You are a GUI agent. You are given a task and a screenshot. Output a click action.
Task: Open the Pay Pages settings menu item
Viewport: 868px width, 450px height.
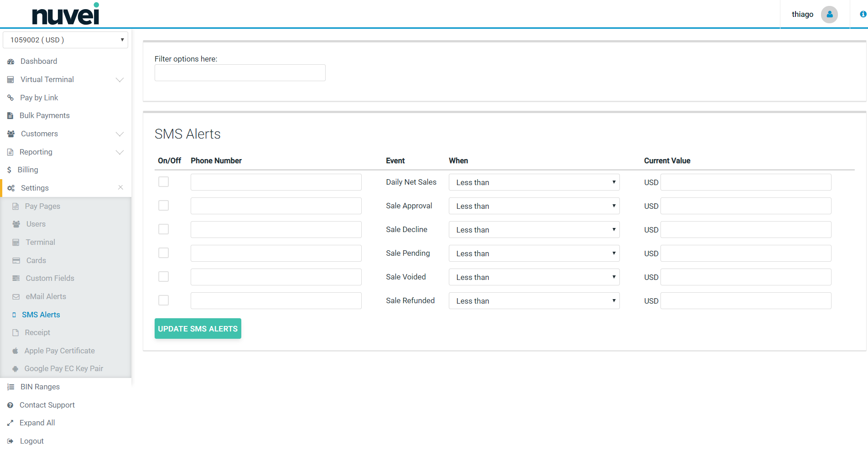click(x=42, y=206)
